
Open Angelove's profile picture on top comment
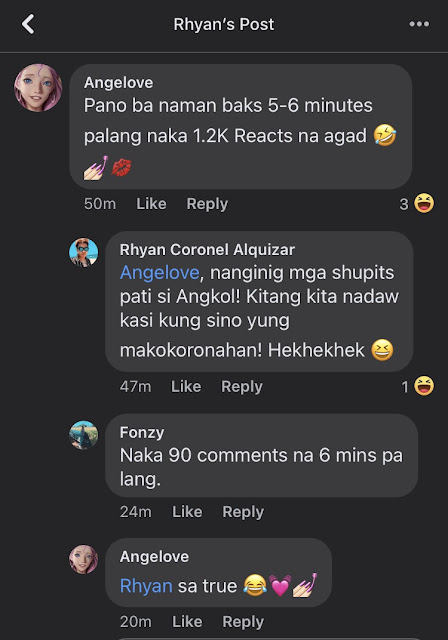click(38, 88)
